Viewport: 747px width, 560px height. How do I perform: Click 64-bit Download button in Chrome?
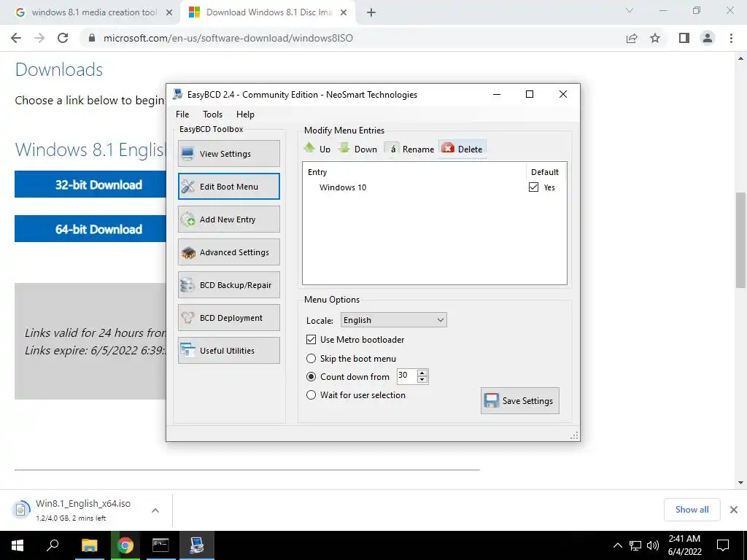pos(90,228)
